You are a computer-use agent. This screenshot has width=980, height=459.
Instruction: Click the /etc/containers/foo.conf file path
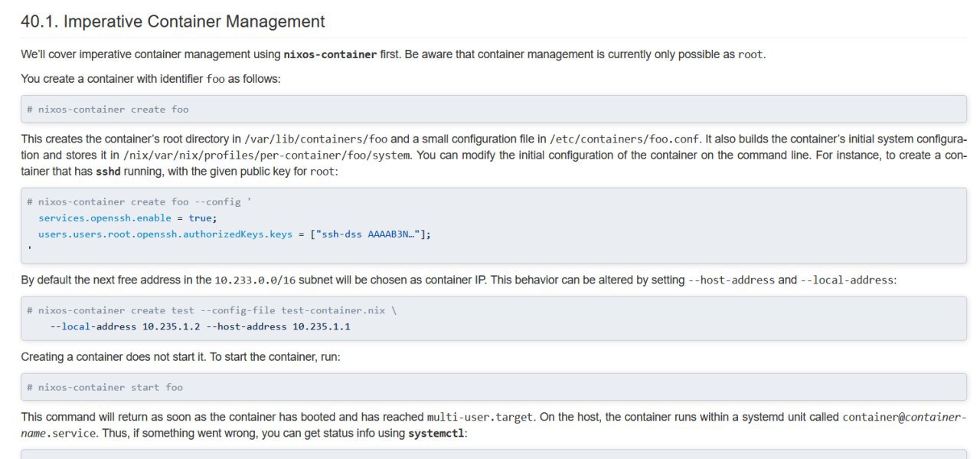[x=624, y=139]
